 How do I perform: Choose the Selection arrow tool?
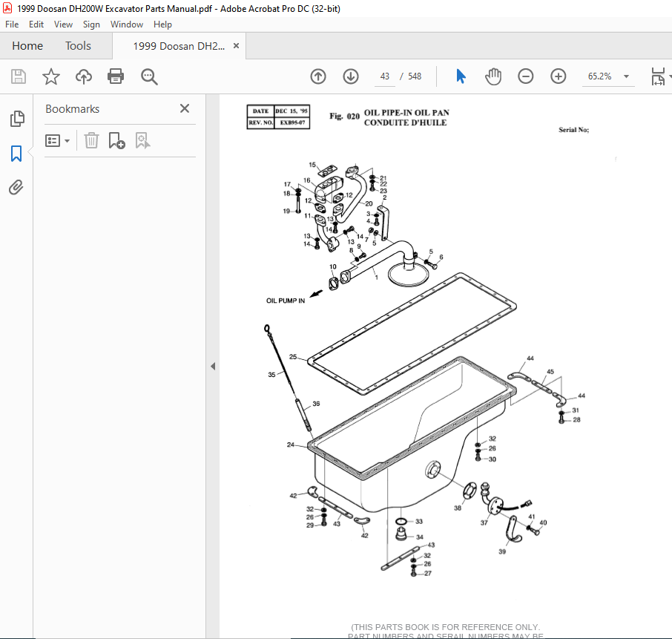(461, 76)
